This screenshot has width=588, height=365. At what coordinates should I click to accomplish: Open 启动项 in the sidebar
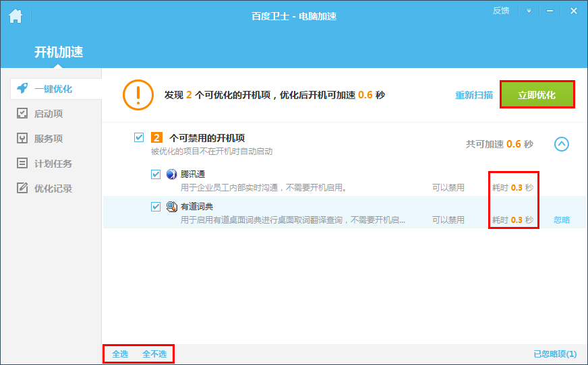(x=49, y=114)
